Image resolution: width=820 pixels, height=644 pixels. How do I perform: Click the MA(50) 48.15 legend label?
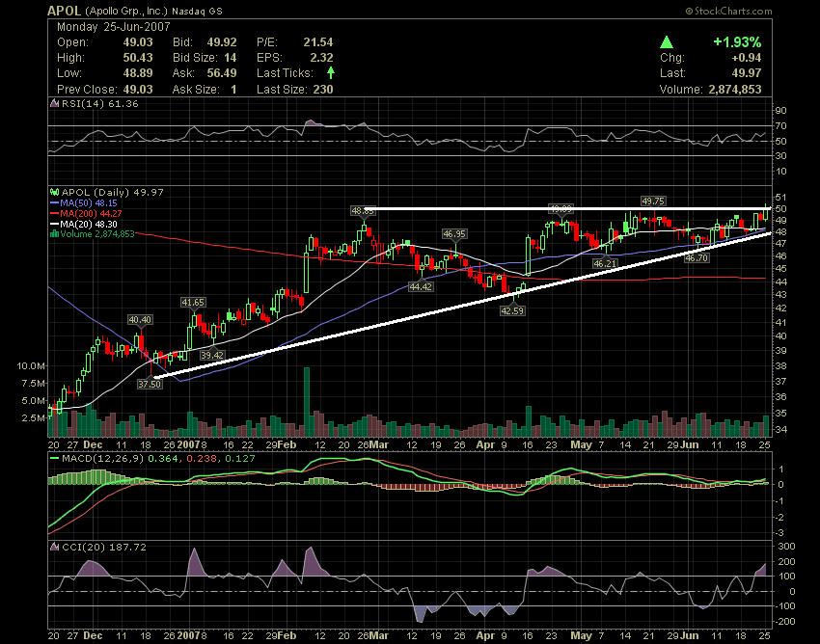(89, 202)
